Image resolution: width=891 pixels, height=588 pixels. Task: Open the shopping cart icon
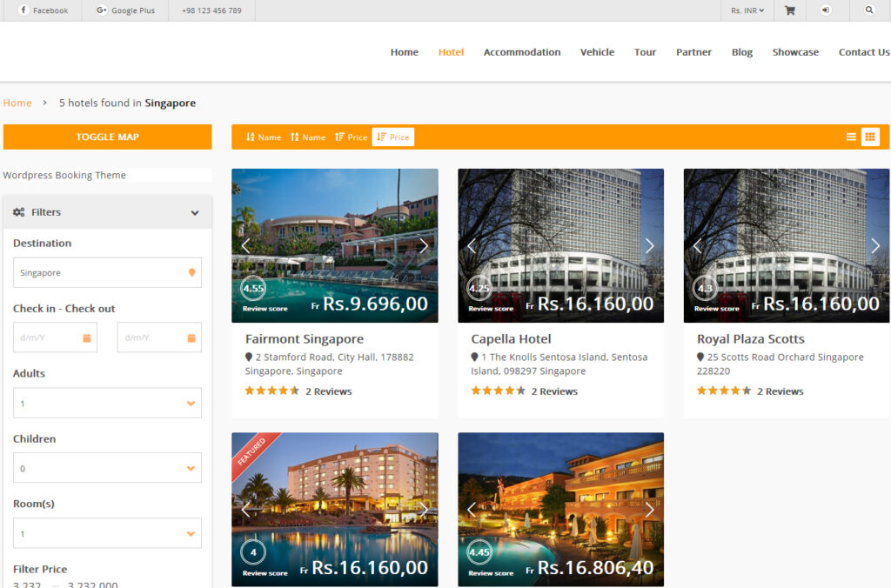click(790, 10)
